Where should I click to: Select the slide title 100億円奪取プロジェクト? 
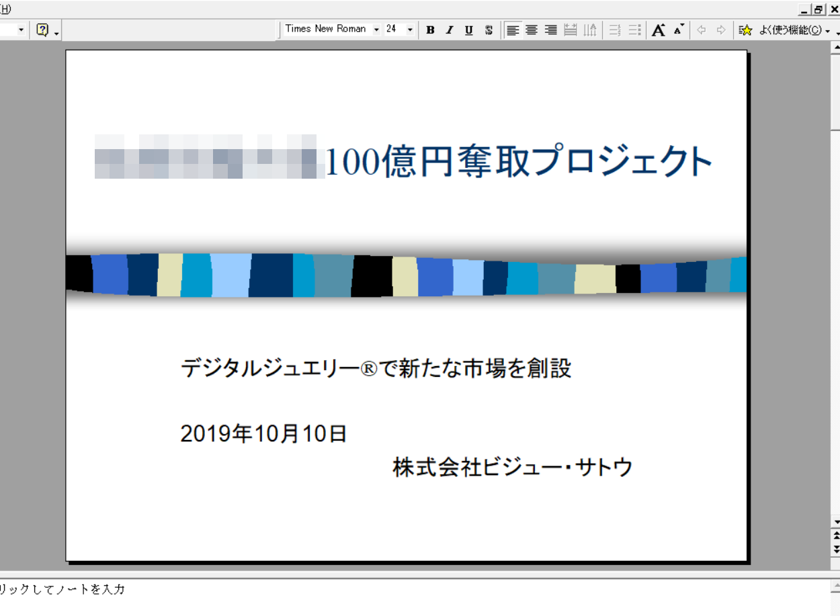(x=519, y=161)
